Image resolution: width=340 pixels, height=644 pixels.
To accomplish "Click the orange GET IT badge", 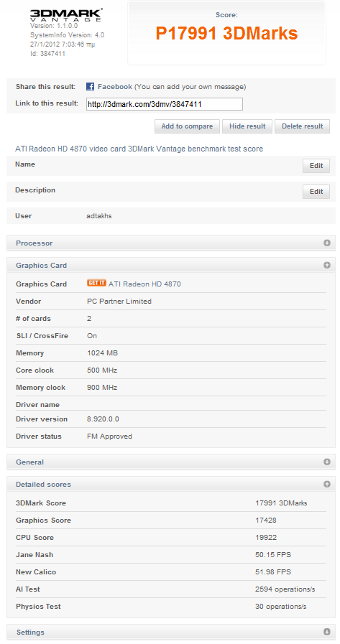I will pyautogui.click(x=96, y=283).
